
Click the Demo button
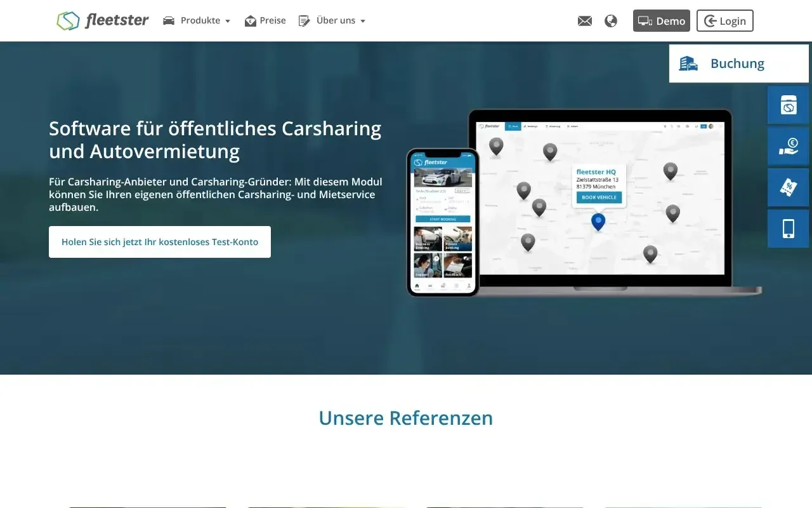coord(661,21)
